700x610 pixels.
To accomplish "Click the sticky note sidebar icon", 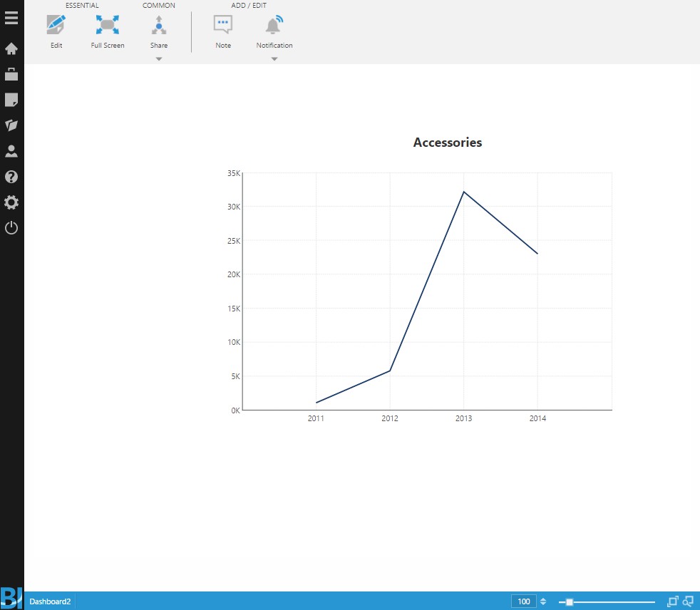I will click(x=11, y=100).
